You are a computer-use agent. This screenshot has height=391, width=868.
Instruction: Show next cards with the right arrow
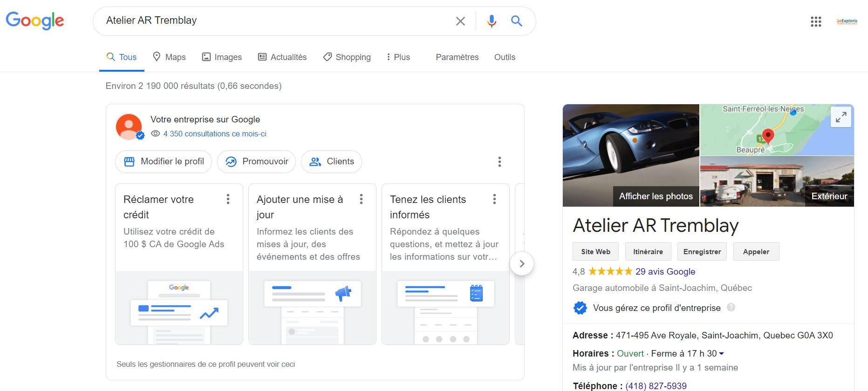(522, 263)
